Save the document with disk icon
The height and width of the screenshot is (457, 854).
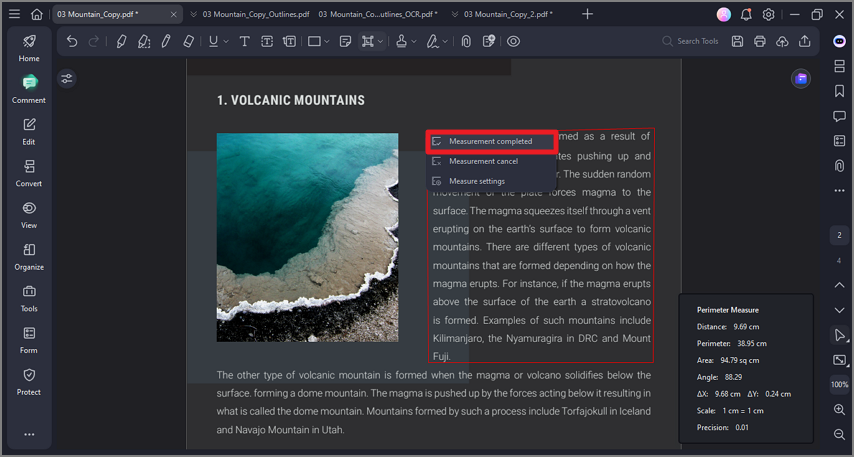[737, 41]
